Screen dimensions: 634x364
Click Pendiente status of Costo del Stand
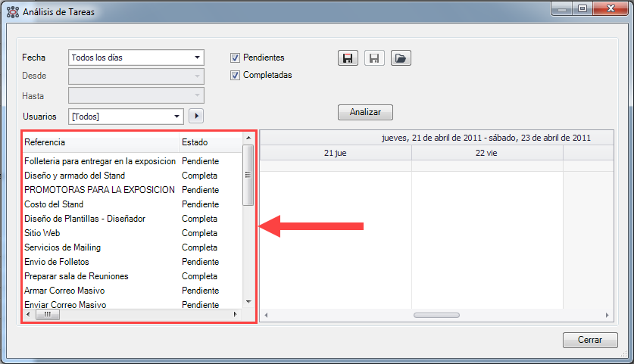(200, 204)
